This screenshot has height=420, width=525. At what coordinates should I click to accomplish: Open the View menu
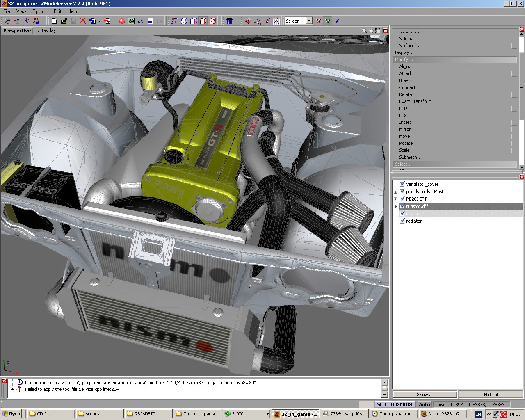point(21,11)
